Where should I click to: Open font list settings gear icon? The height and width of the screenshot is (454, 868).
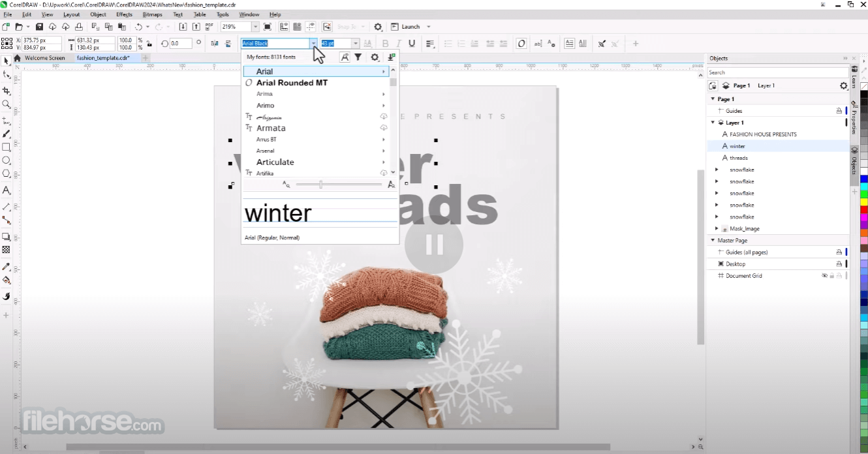point(375,57)
